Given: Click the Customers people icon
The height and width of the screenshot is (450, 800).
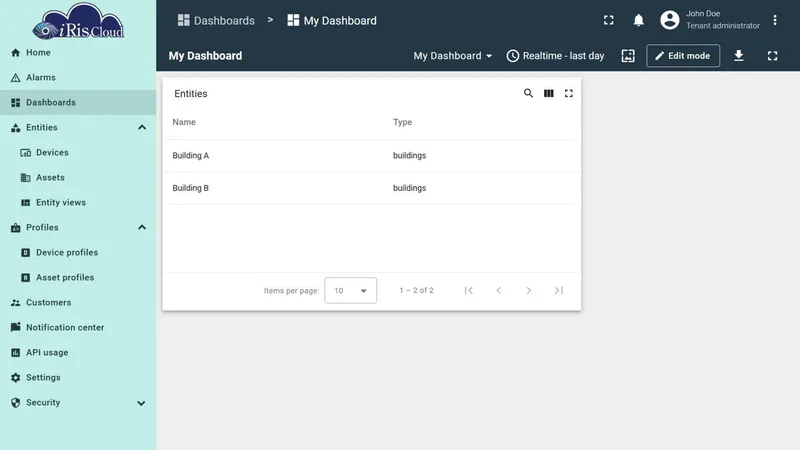Looking at the screenshot, I should click(x=15, y=303).
